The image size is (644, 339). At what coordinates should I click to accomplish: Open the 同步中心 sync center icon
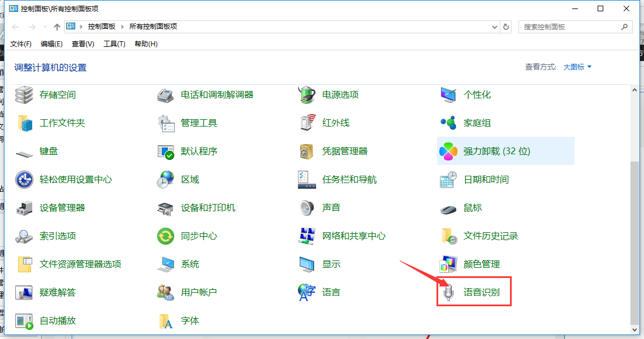166,236
